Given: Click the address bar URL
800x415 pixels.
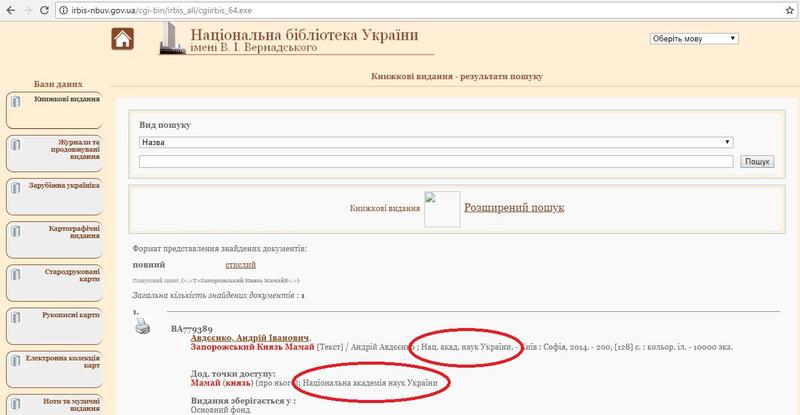Looking at the screenshot, I should point(162,10).
